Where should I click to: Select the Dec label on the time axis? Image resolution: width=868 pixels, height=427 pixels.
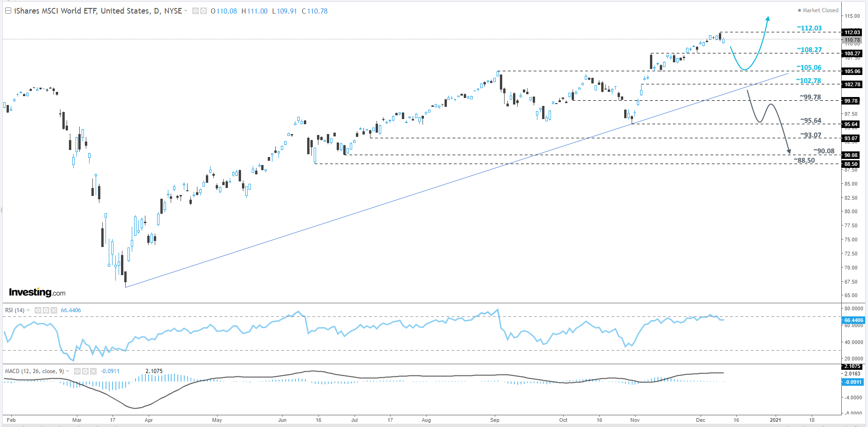[701, 420]
